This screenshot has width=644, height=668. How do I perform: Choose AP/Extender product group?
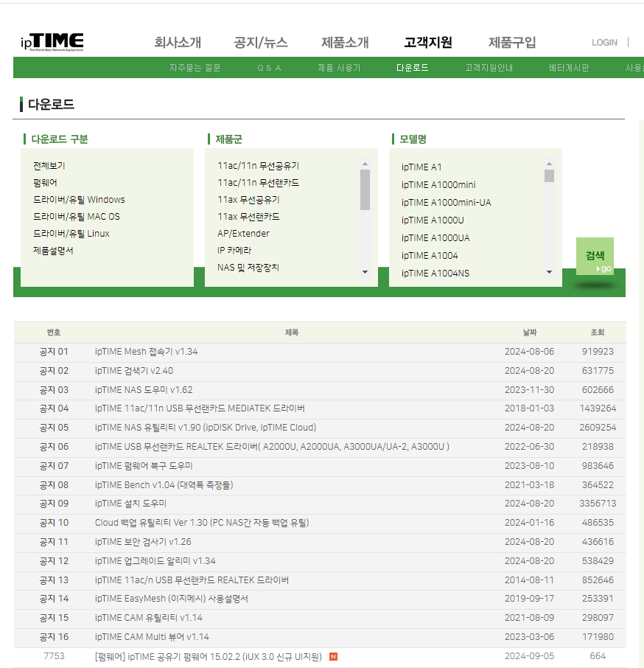pyautogui.click(x=243, y=234)
